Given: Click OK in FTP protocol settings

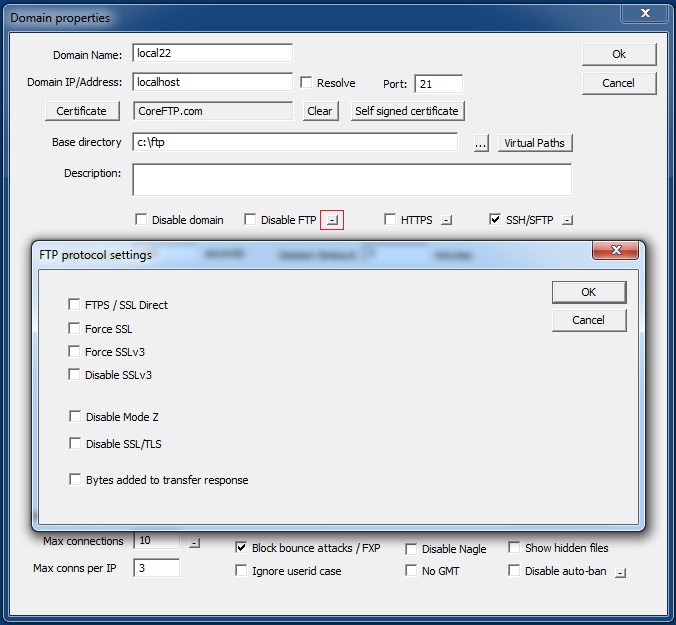Looking at the screenshot, I should (x=588, y=292).
